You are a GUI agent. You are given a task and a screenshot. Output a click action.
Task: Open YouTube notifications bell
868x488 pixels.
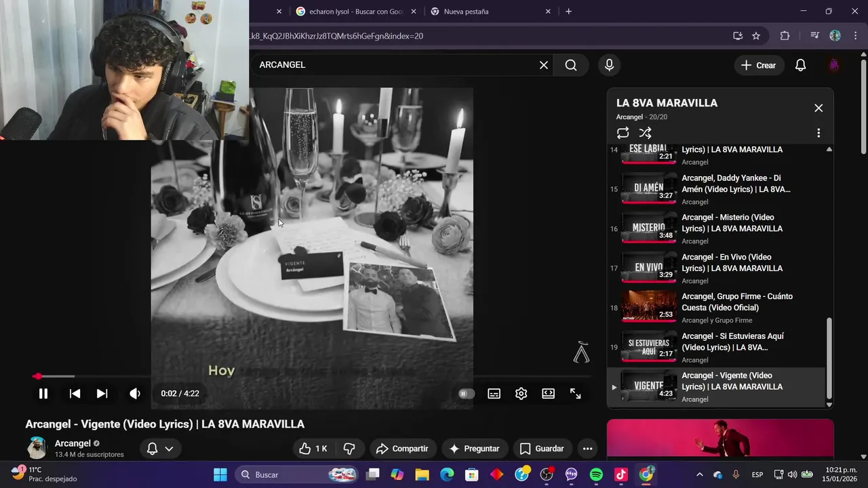800,65
